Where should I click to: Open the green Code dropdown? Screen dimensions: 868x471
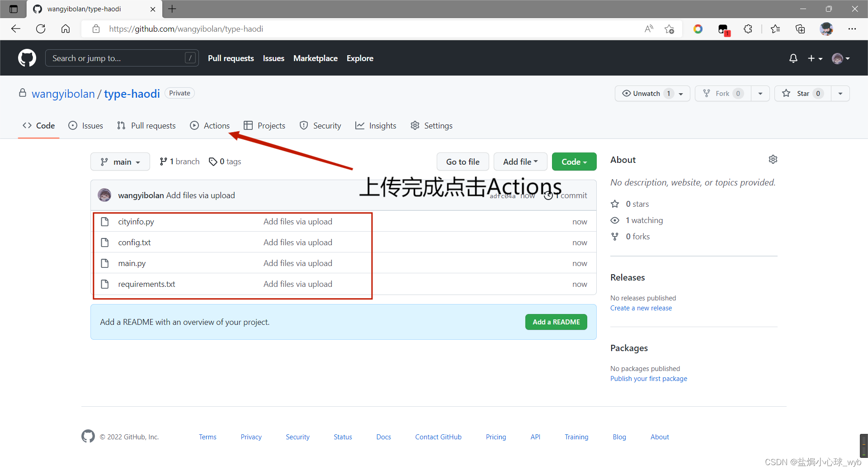point(574,162)
